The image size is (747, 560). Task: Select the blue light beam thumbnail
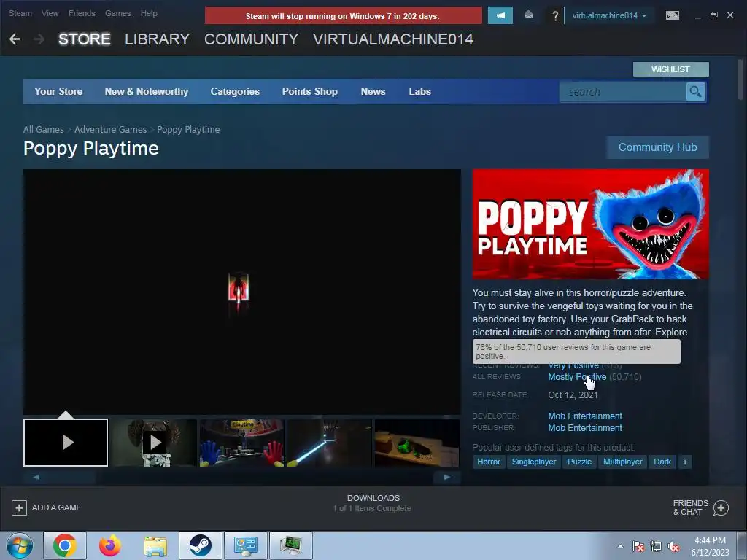click(329, 443)
